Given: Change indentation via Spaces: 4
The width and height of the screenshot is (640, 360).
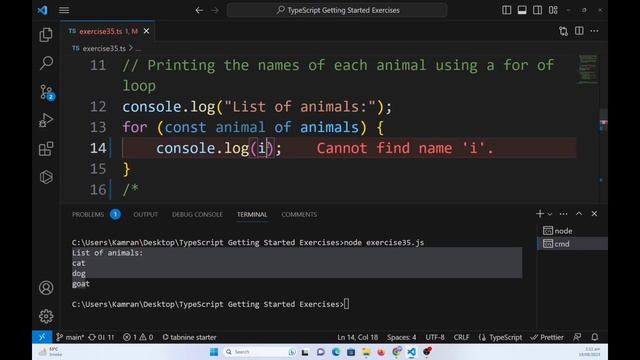Looking at the screenshot, I should [402, 337].
